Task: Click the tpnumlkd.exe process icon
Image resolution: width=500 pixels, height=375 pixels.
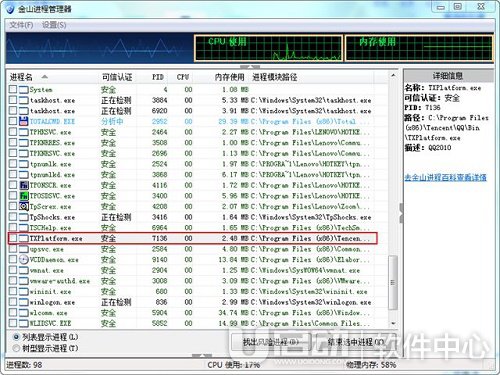Action: [x=24, y=174]
